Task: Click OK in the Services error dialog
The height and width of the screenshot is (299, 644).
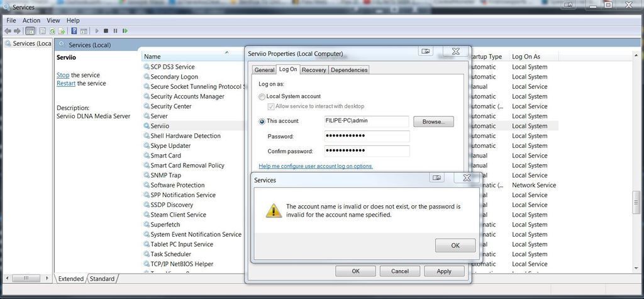Action: (455, 245)
